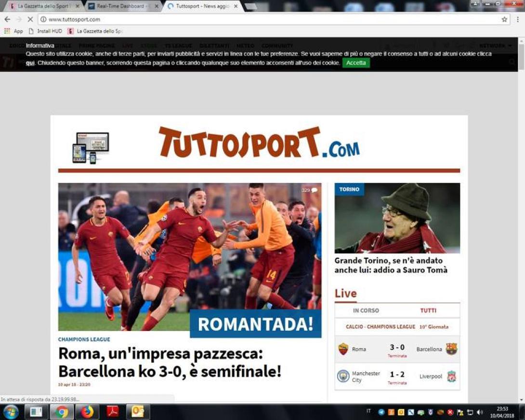525x420 pixels.
Task: Click the page info icon beside the URL
Action: pyautogui.click(x=44, y=19)
